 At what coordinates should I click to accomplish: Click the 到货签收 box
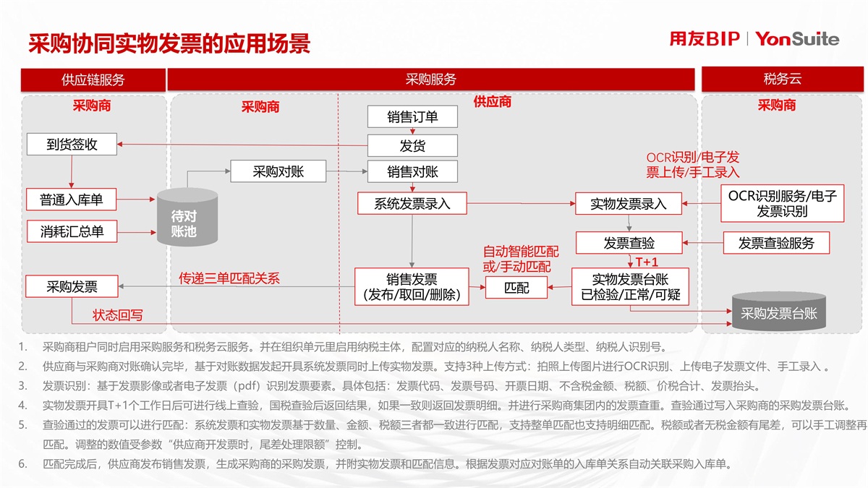(x=72, y=145)
